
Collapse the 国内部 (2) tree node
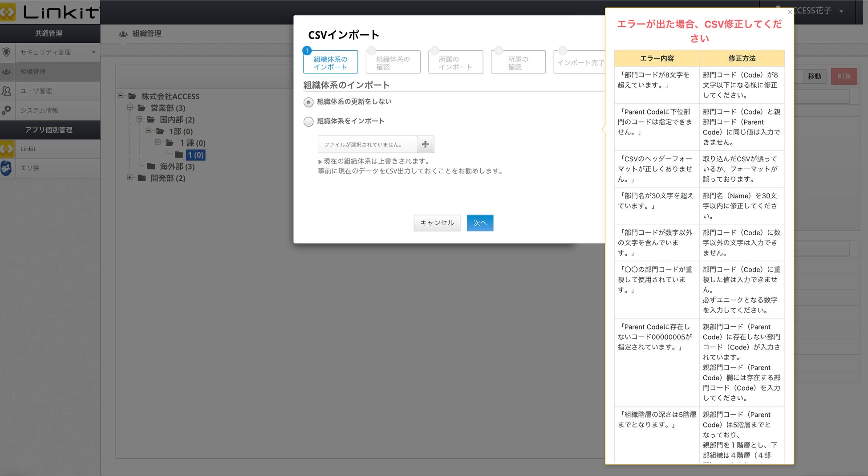point(139,119)
